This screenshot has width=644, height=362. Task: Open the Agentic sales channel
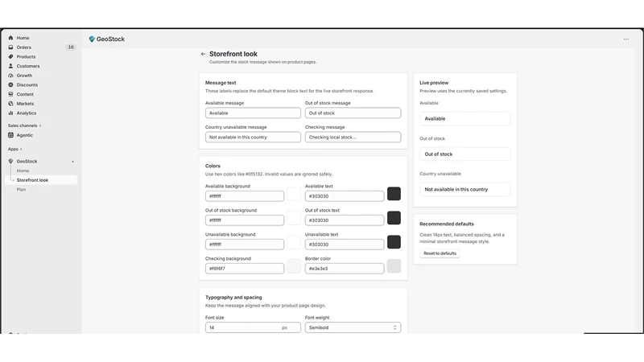coord(25,135)
